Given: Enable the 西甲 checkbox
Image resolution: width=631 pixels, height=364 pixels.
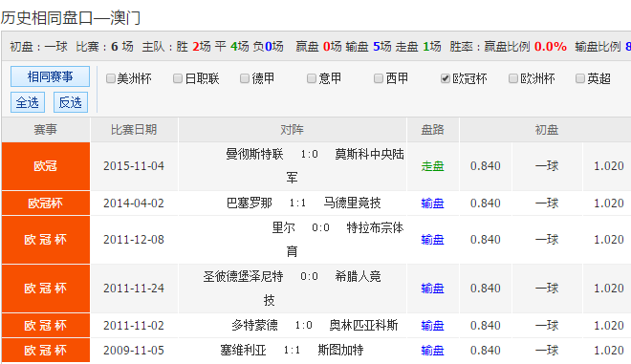Looking at the screenshot, I should [x=379, y=78].
